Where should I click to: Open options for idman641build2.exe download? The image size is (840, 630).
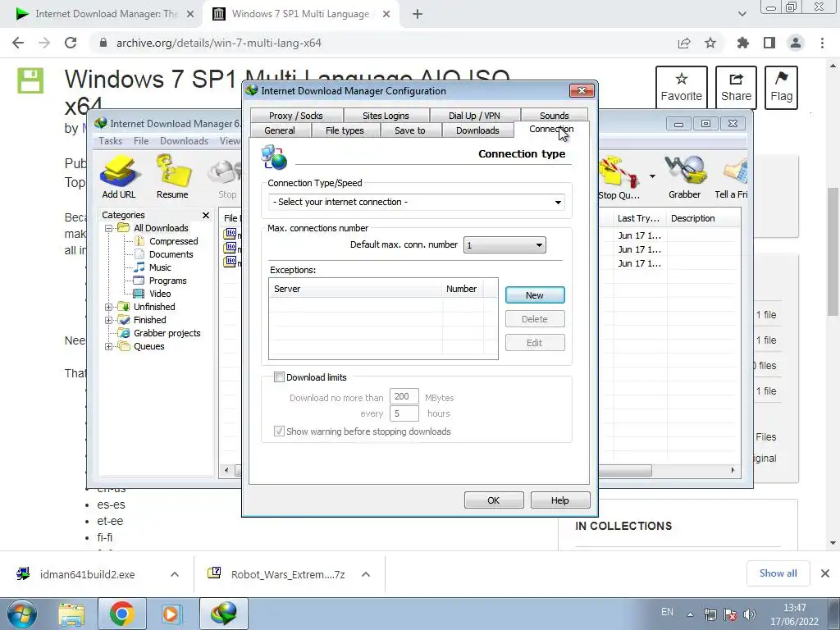pos(175,574)
